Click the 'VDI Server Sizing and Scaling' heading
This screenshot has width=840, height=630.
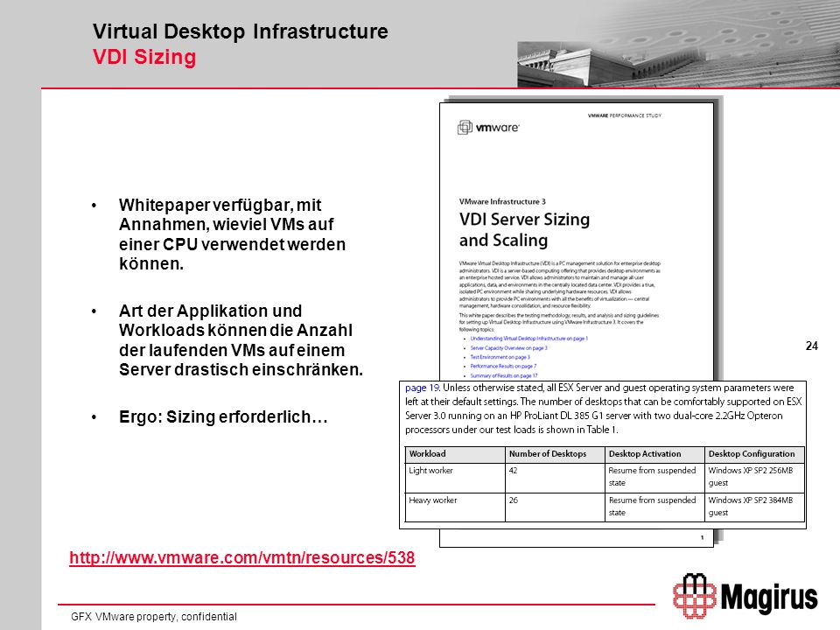pyautogui.click(x=524, y=229)
